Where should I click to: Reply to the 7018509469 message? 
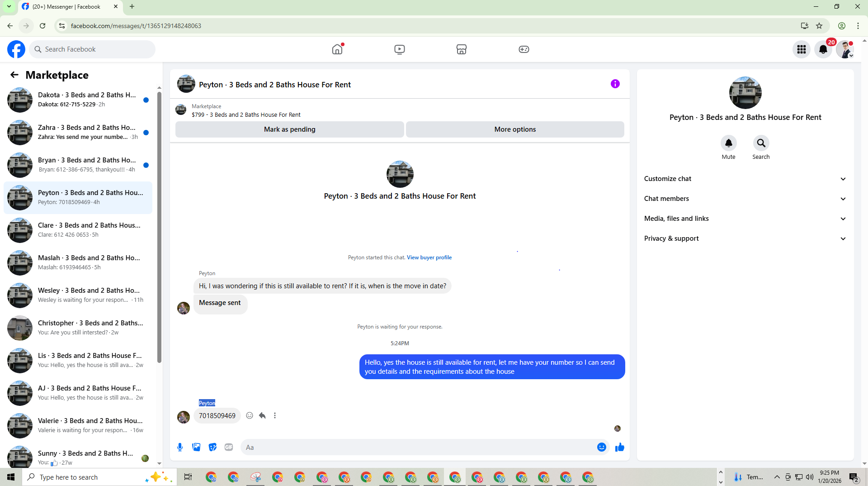(x=262, y=415)
